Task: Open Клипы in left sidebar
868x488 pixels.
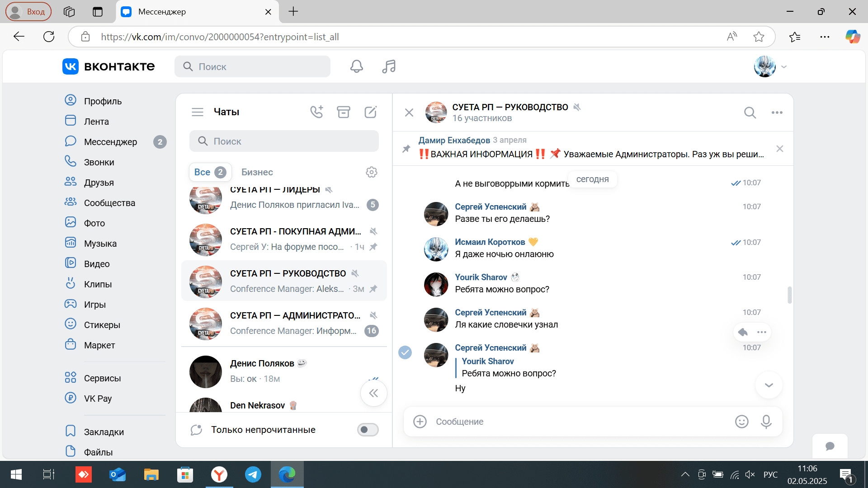Action: [98, 284]
